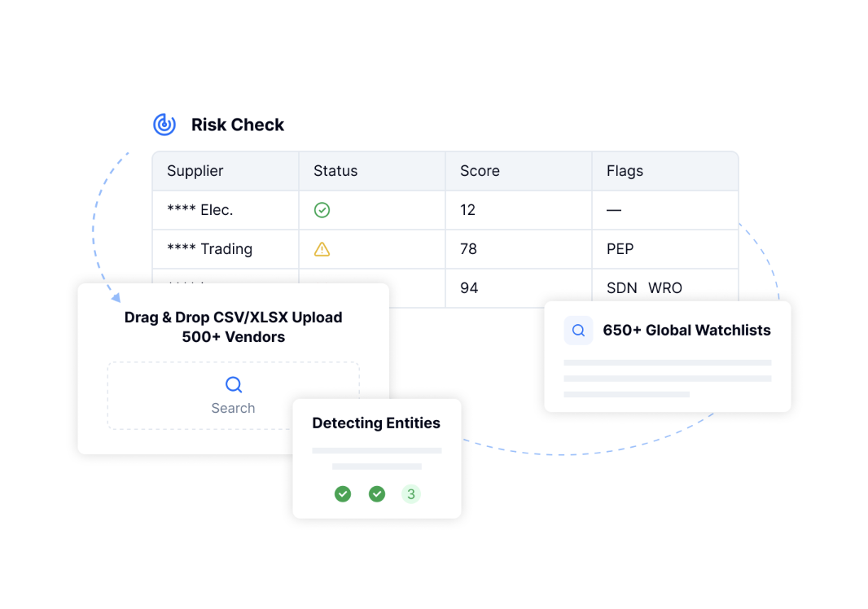Open the **** Elec. supplier row

pos(200,210)
